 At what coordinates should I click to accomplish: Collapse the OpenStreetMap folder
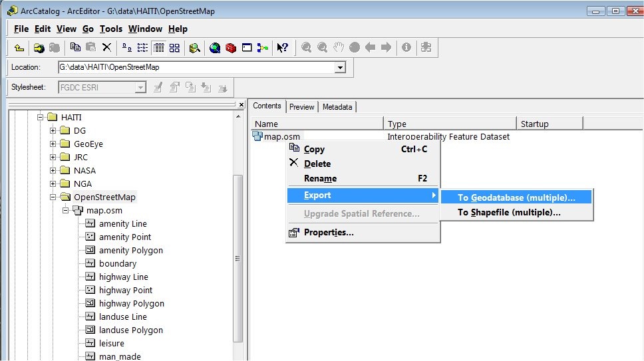click(53, 197)
